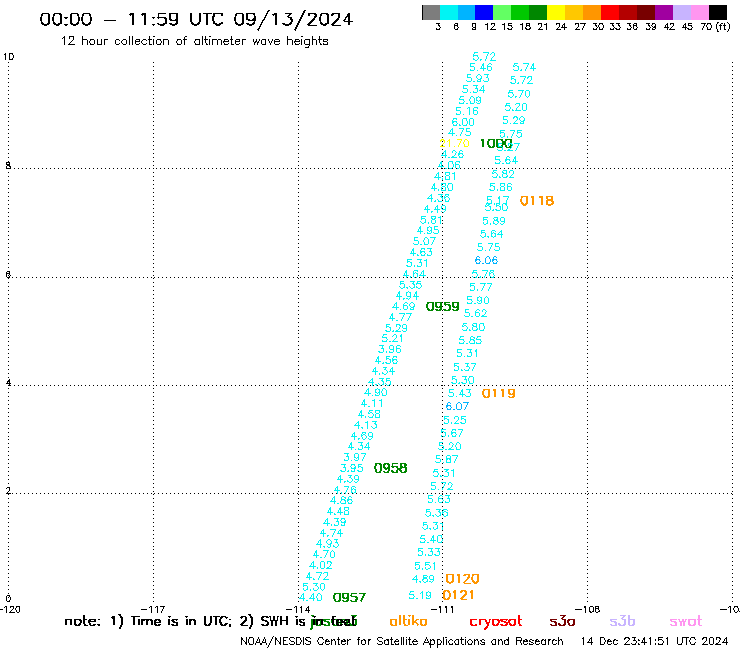
Task: Click the -120 longitude axis label
Action: [x=10, y=609]
